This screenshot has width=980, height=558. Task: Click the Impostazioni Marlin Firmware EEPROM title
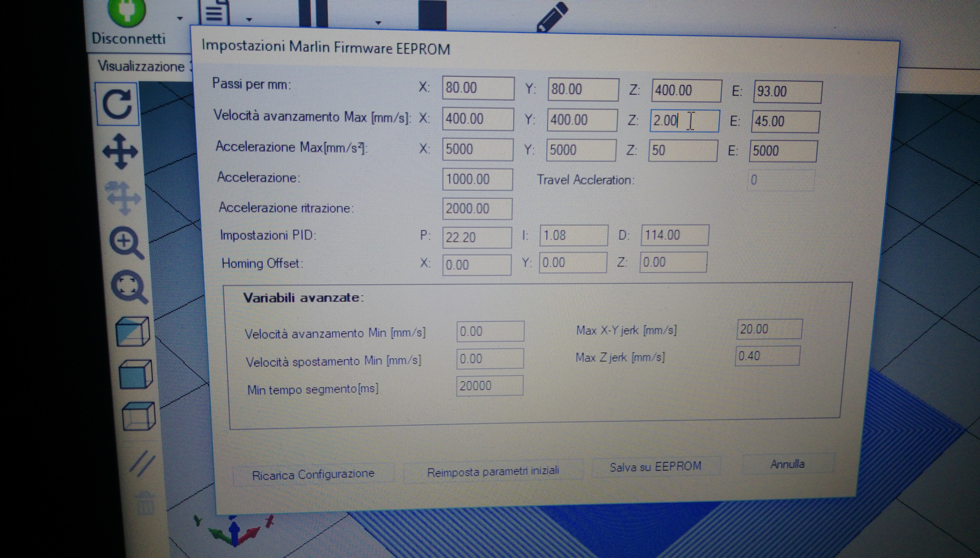[x=326, y=47]
